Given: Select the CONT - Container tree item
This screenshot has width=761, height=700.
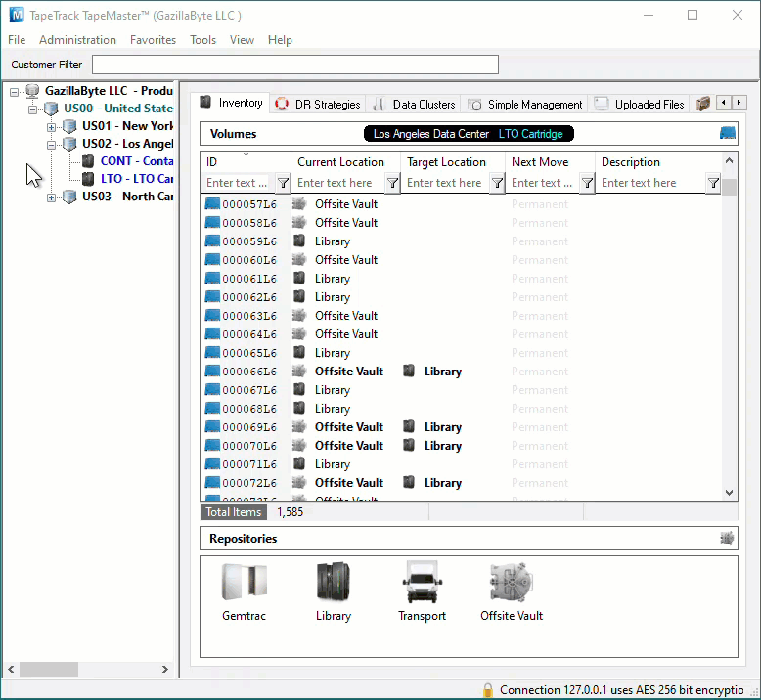Looking at the screenshot, I should pos(136,161).
